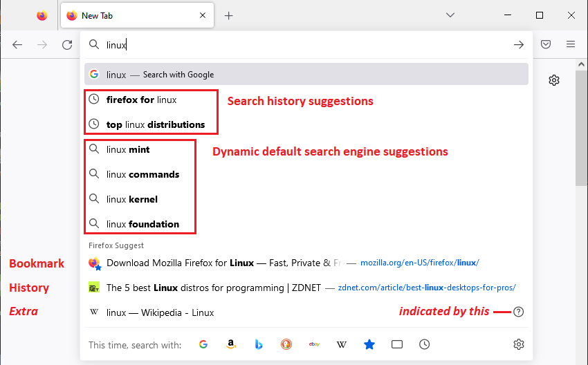The height and width of the screenshot is (365, 588).
Task: Open the Firefox application menu
Action: point(571,44)
